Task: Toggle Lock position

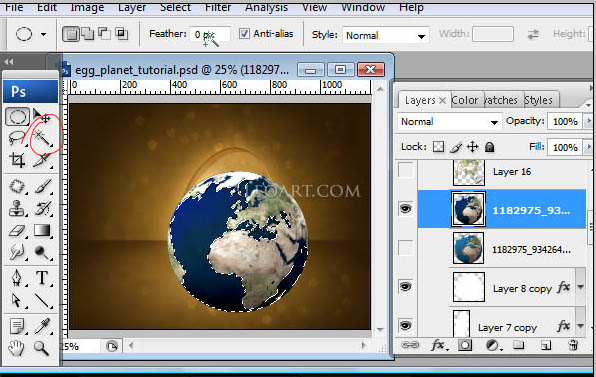Action: pos(472,147)
